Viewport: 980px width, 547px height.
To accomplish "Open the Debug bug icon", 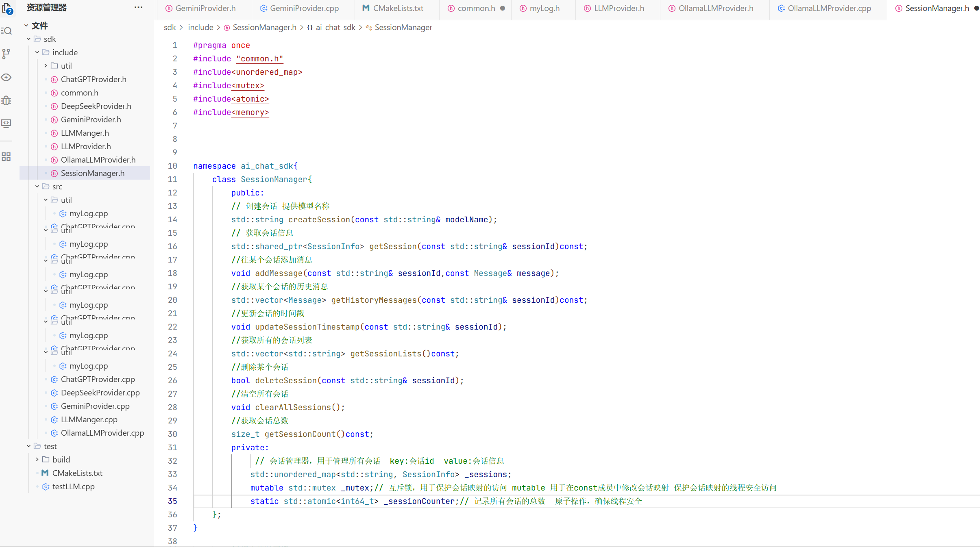I will 7,100.
